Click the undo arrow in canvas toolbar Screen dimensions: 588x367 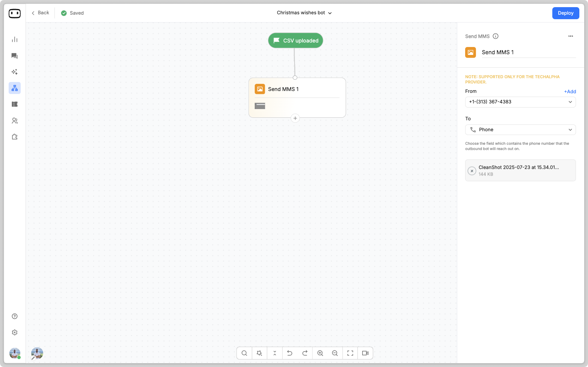pos(290,353)
